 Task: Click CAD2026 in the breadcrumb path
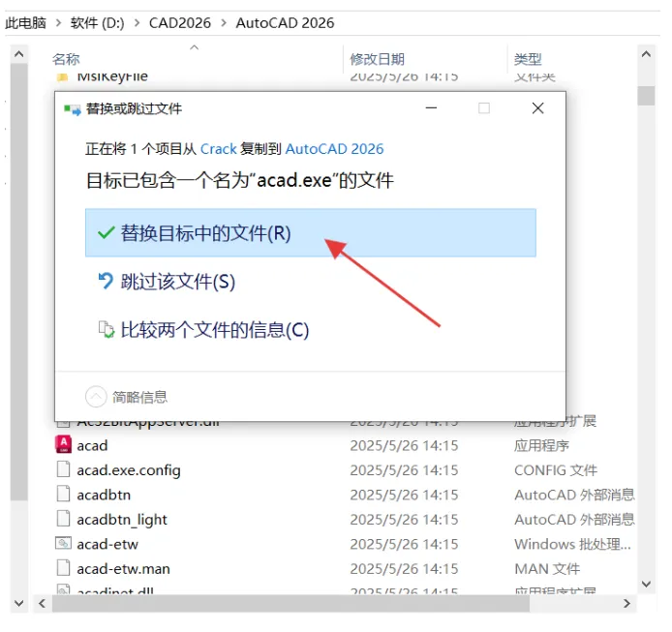tap(180, 22)
